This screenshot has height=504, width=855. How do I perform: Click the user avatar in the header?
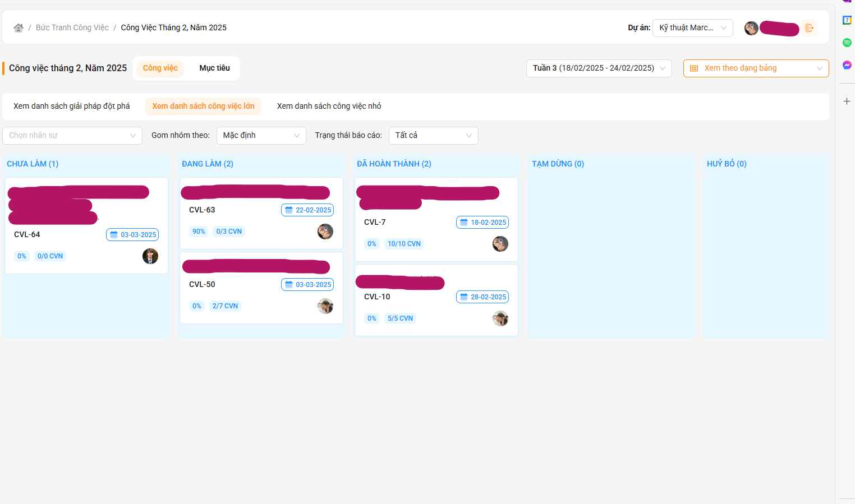pos(751,28)
